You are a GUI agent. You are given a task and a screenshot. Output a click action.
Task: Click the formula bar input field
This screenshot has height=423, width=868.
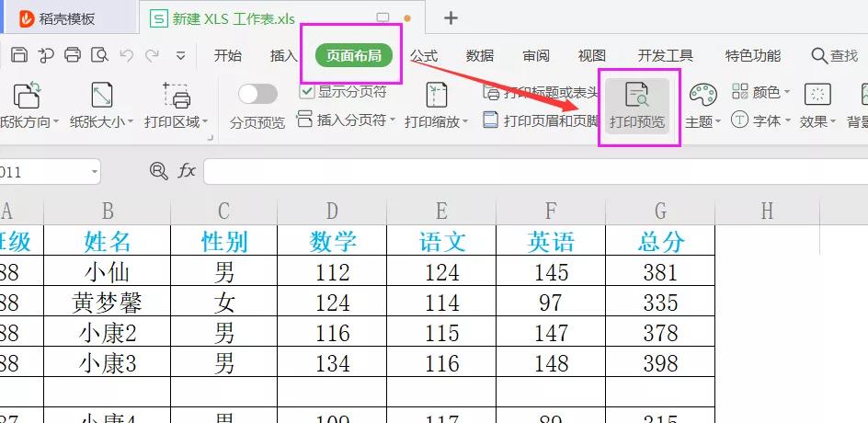[536, 172]
